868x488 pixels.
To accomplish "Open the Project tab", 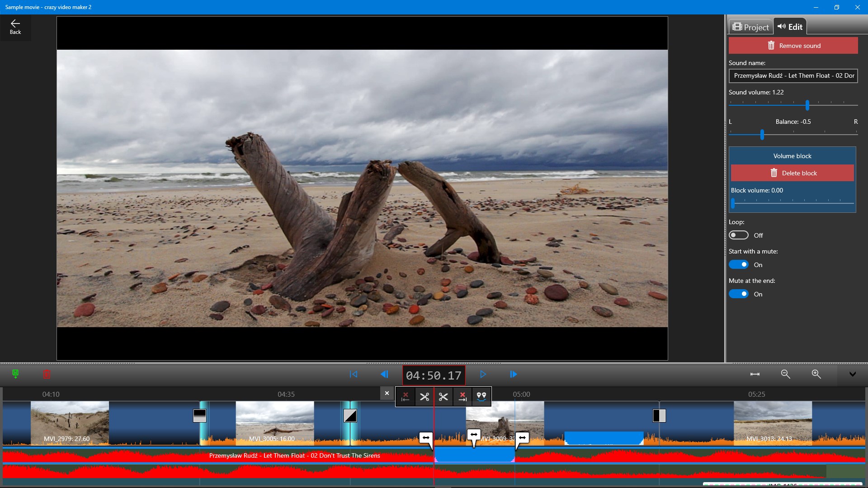I will coord(750,27).
